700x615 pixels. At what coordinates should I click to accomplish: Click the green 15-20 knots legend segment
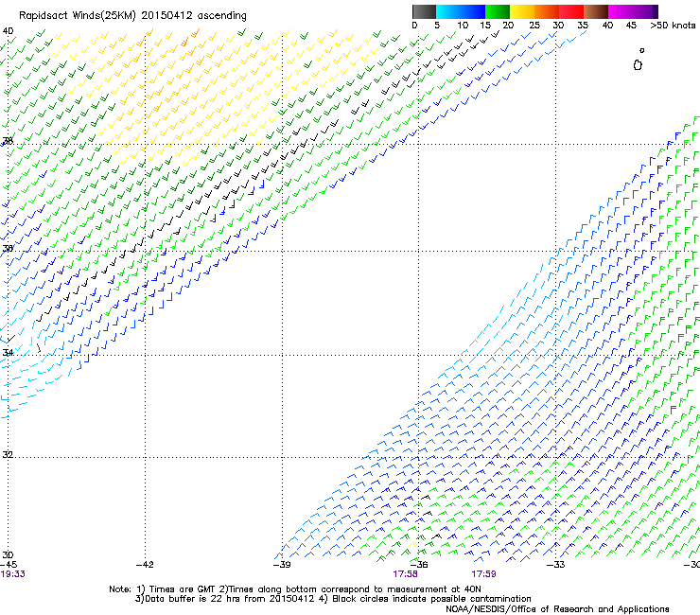pyautogui.click(x=498, y=11)
